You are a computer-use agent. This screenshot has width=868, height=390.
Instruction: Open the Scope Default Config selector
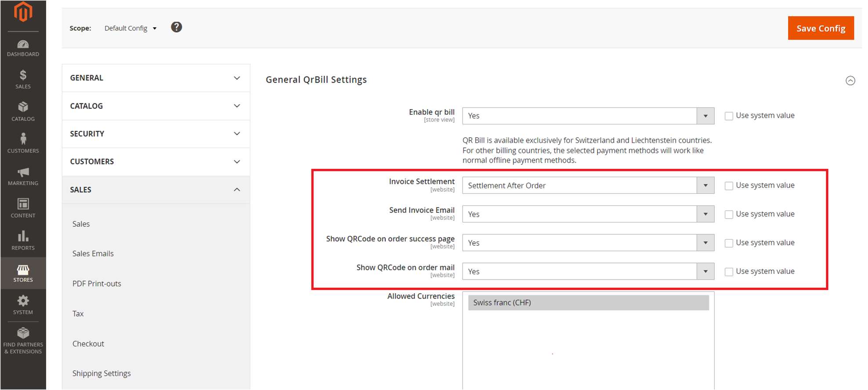click(130, 28)
